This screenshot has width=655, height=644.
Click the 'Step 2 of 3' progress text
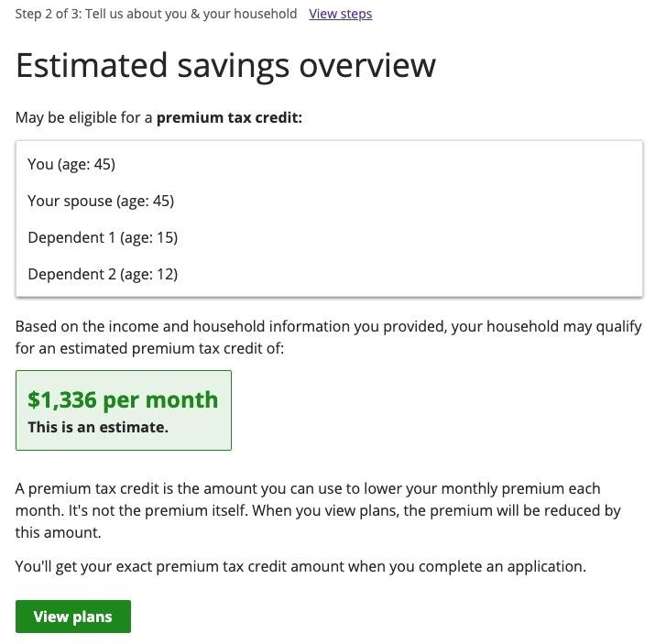pyautogui.click(x=48, y=14)
